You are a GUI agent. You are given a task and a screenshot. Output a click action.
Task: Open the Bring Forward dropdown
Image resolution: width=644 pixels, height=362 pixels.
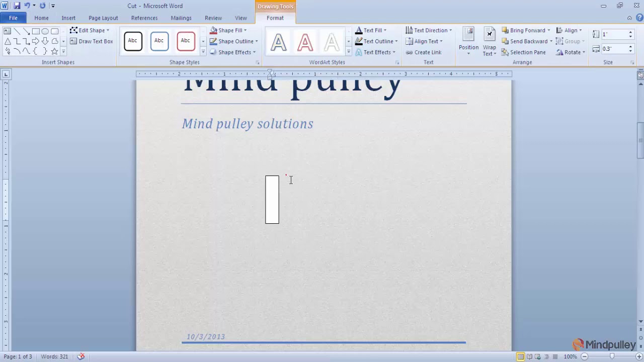pyautogui.click(x=526, y=30)
